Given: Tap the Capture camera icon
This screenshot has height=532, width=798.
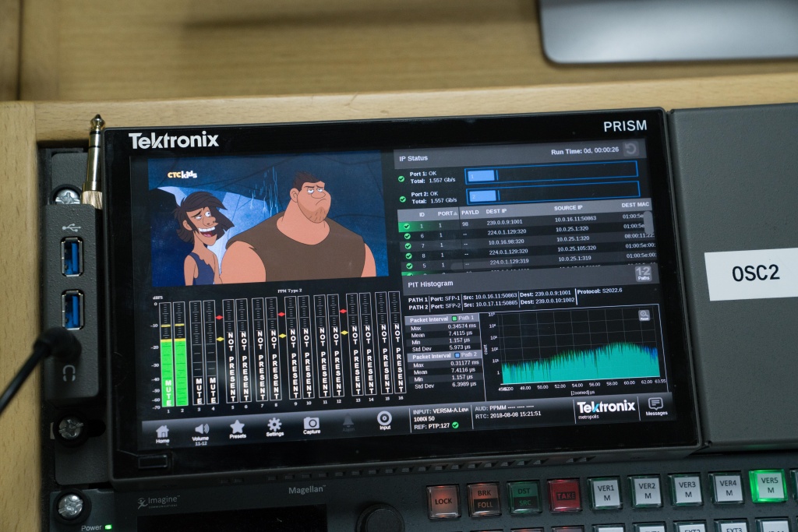Looking at the screenshot, I should pos(312,425).
